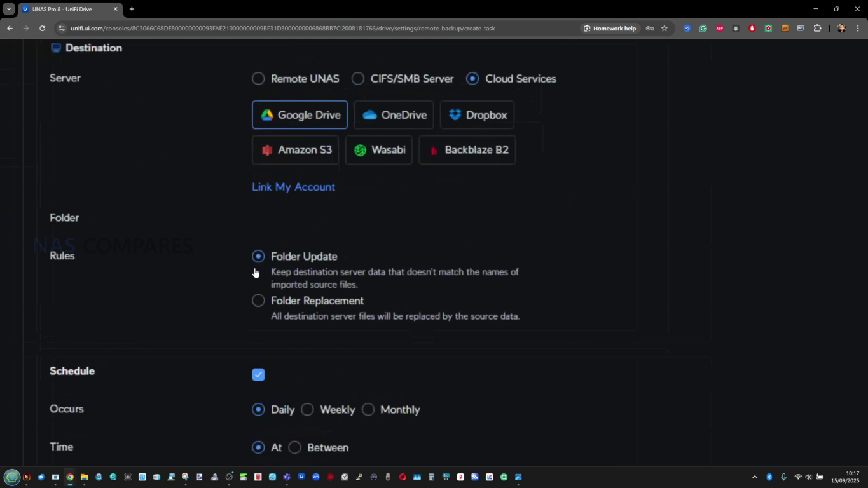Reload the current page

click(42, 29)
